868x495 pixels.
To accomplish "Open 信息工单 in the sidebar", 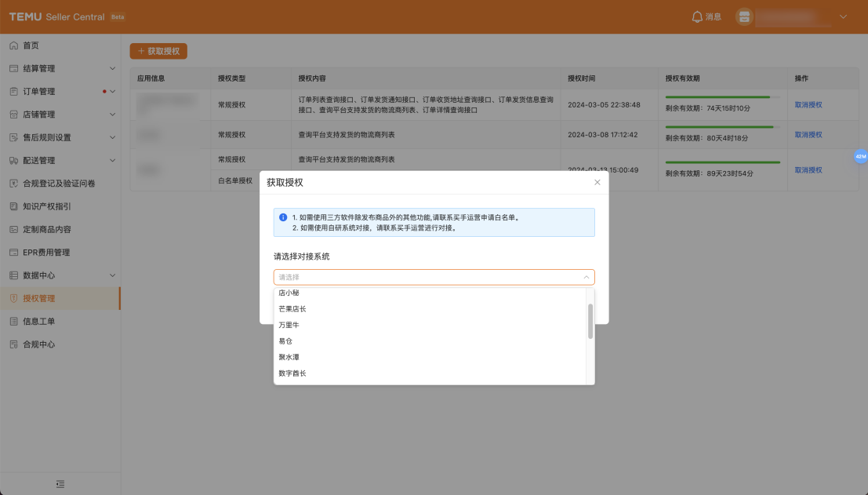I will 39,322.
